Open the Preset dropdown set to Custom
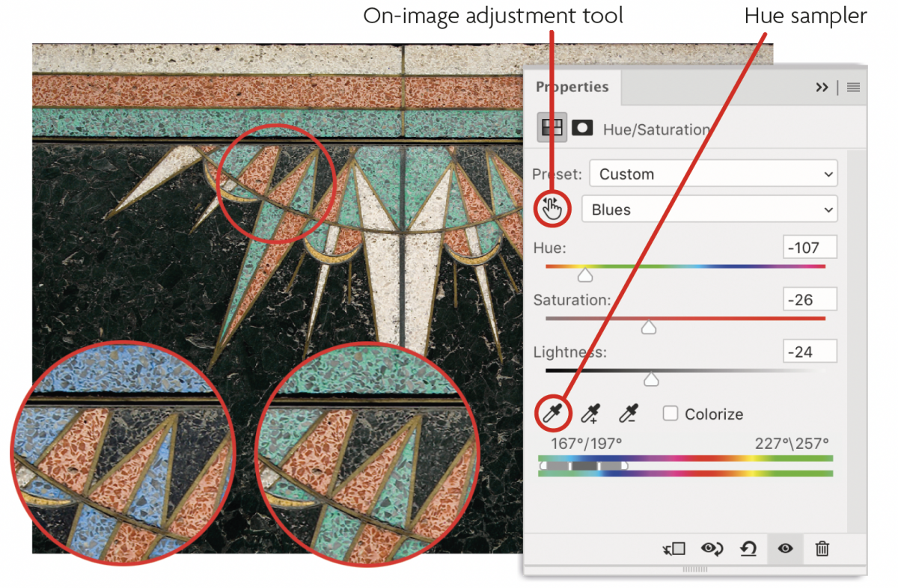Viewport: 898px width, 588px height. coord(712,174)
